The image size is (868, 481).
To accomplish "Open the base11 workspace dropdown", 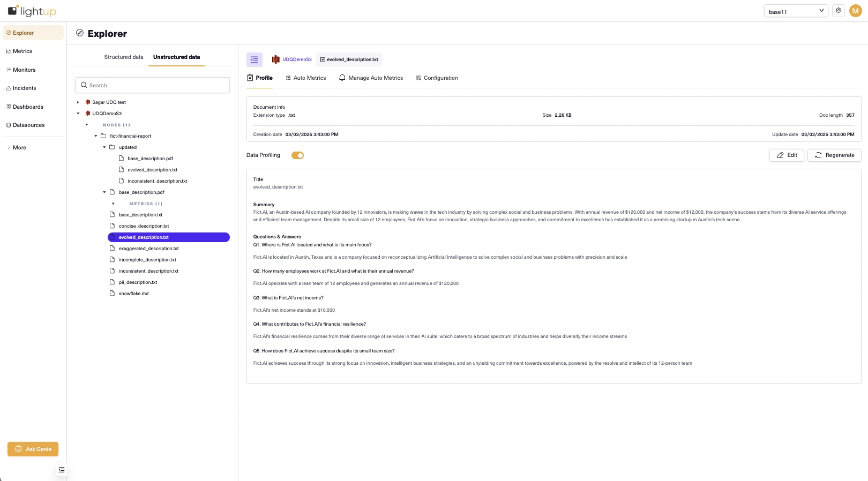I will pos(796,11).
